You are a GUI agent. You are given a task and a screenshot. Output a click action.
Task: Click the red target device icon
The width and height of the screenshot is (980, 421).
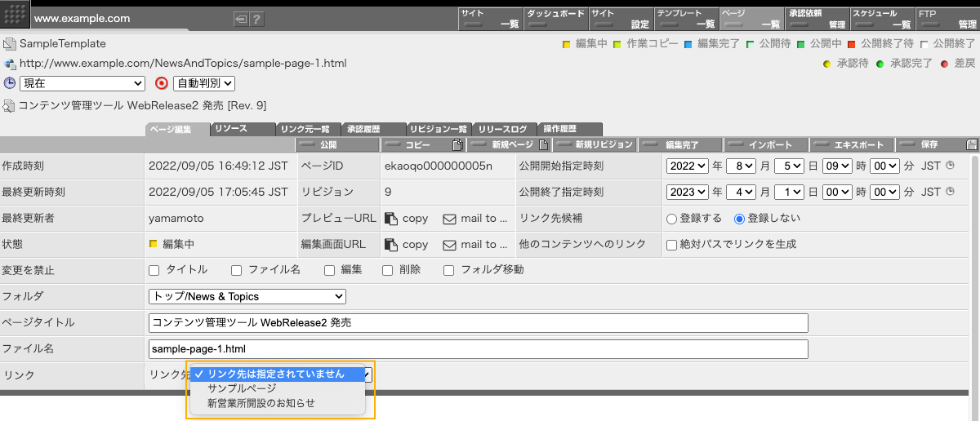(x=162, y=82)
